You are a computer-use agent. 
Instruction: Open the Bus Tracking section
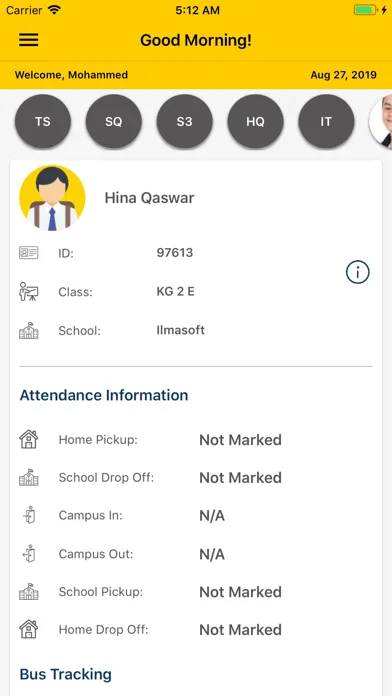(66, 674)
